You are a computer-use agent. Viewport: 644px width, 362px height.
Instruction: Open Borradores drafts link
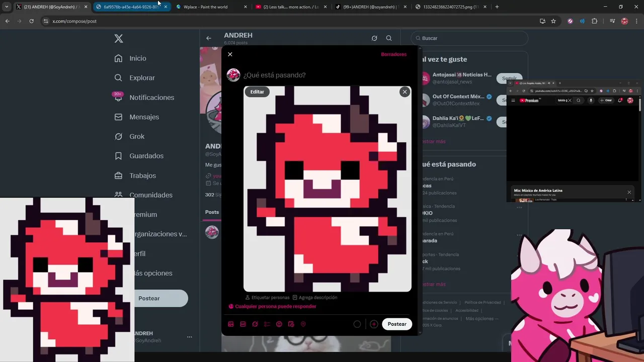pos(393,54)
